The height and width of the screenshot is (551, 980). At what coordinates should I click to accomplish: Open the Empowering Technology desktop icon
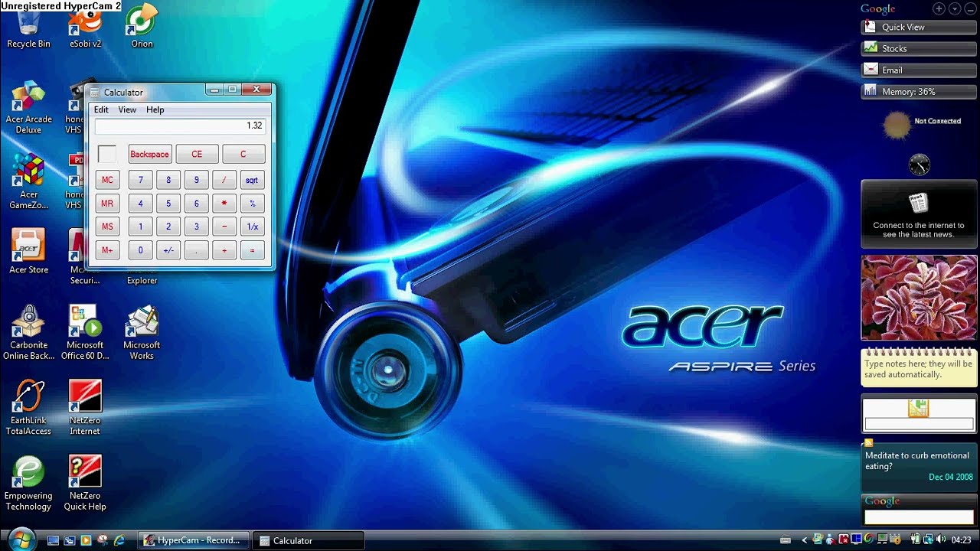point(28,483)
